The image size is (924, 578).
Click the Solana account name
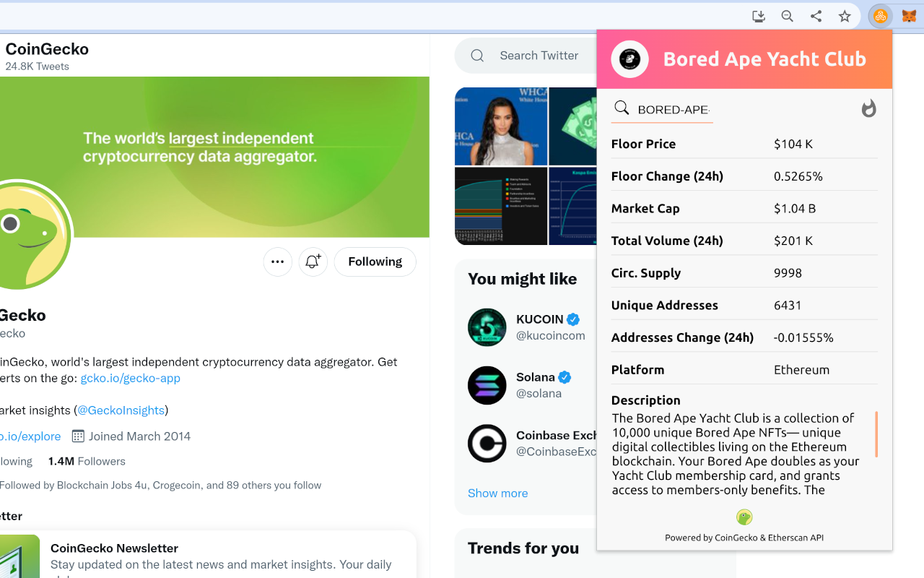pyautogui.click(x=535, y=377)
